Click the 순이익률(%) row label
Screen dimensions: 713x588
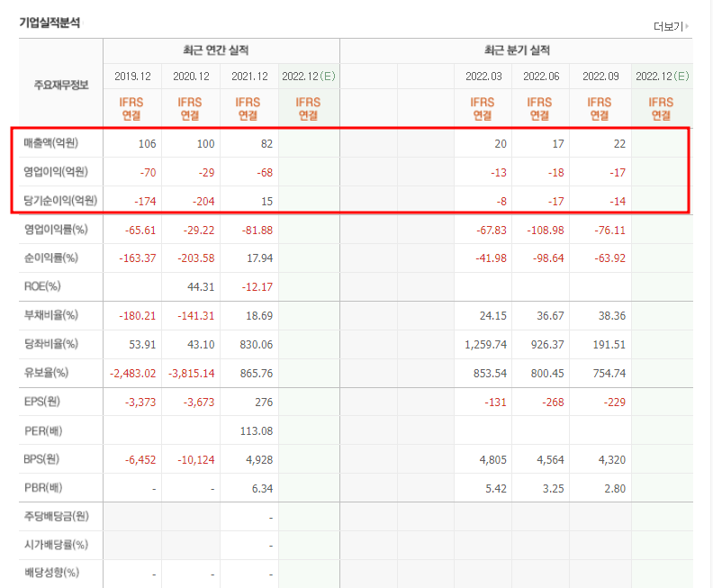(x=51, y=258)
